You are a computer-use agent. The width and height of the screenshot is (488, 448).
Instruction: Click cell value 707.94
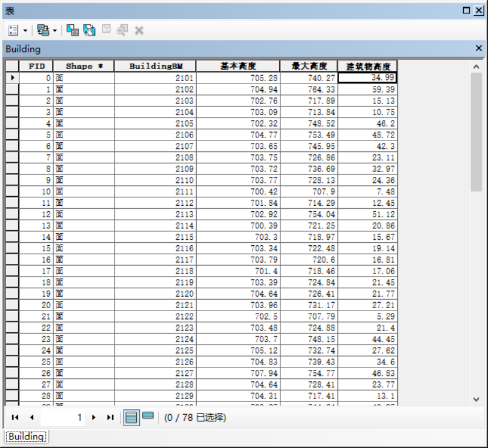pos(238,373)
